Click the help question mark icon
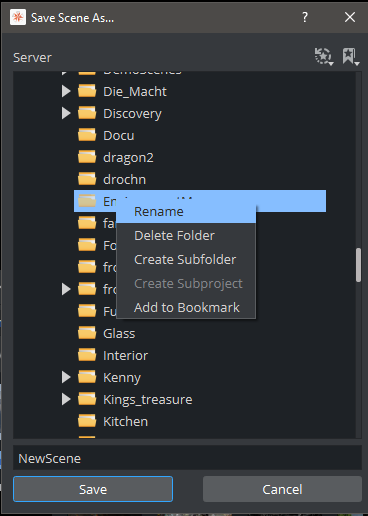Viewport: 368px width, 516px height. tap(305, 17)
